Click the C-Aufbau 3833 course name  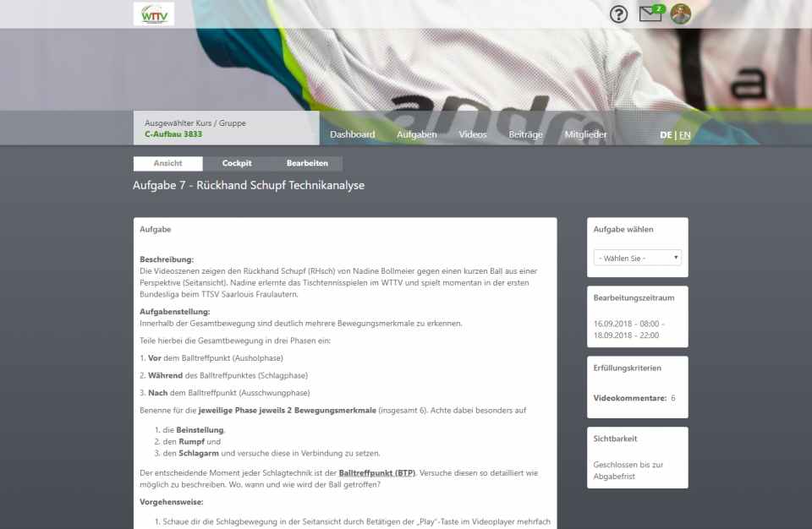tap(173, 134)
